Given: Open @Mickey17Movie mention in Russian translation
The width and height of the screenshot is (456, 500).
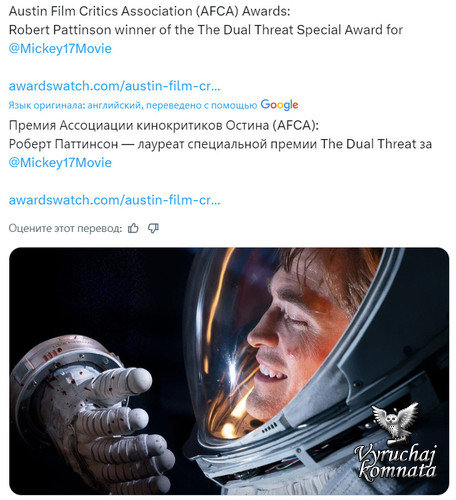Looking at the screenshot, I should pyautogui.click(x=60, y=163).
